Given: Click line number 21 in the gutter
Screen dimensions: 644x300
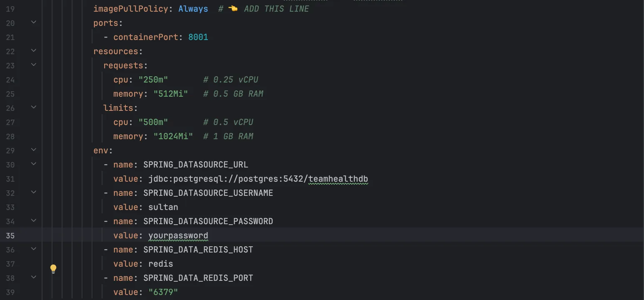Looking at the screenshot, I should [x=10, y=37].
